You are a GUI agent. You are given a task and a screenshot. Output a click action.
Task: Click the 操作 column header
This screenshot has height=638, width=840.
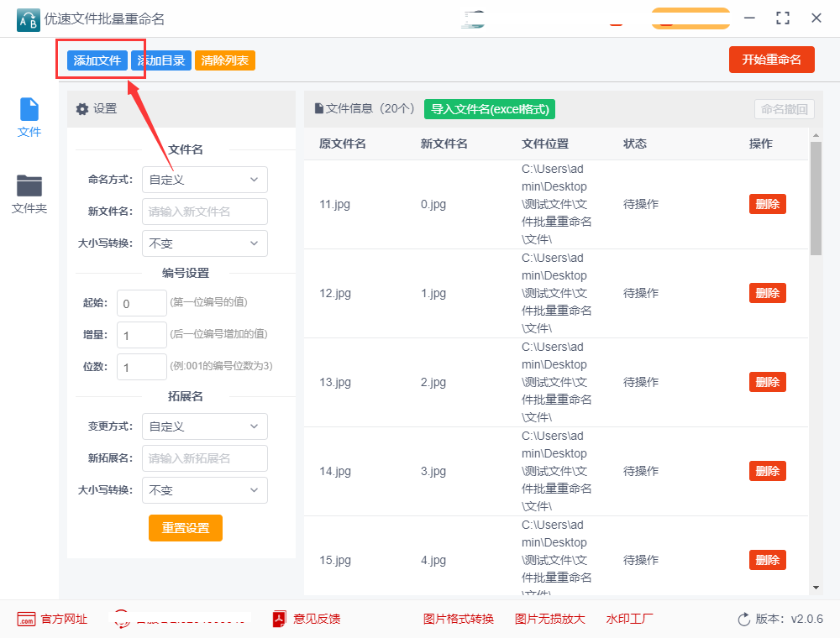click(x=761, y=144)
